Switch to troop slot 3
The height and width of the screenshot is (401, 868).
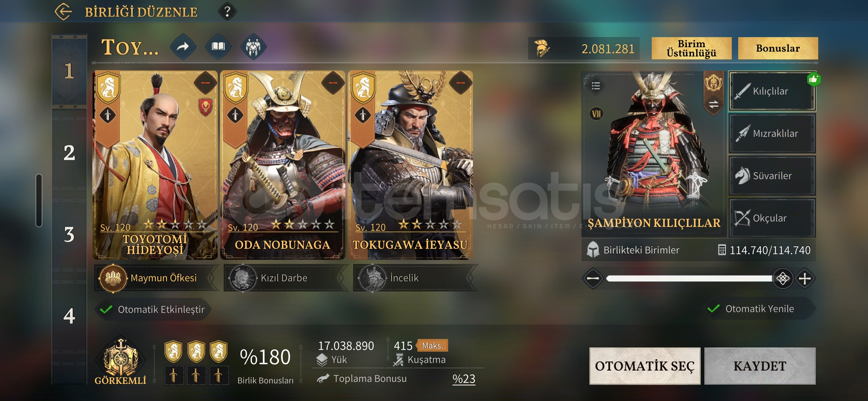point(69,234)
